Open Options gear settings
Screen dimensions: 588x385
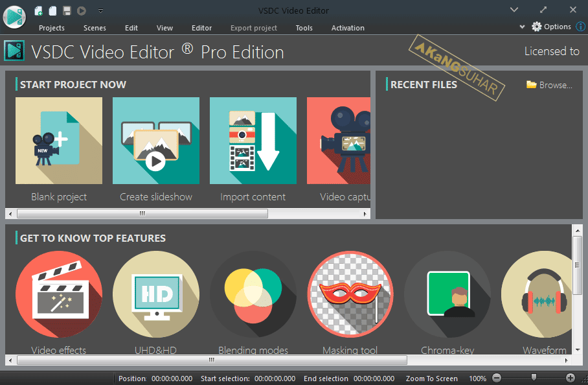551,27
